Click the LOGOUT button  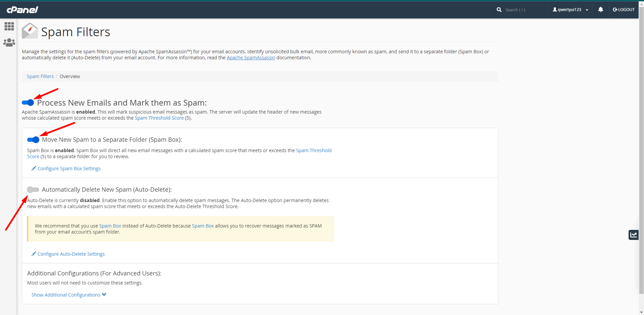624,10
